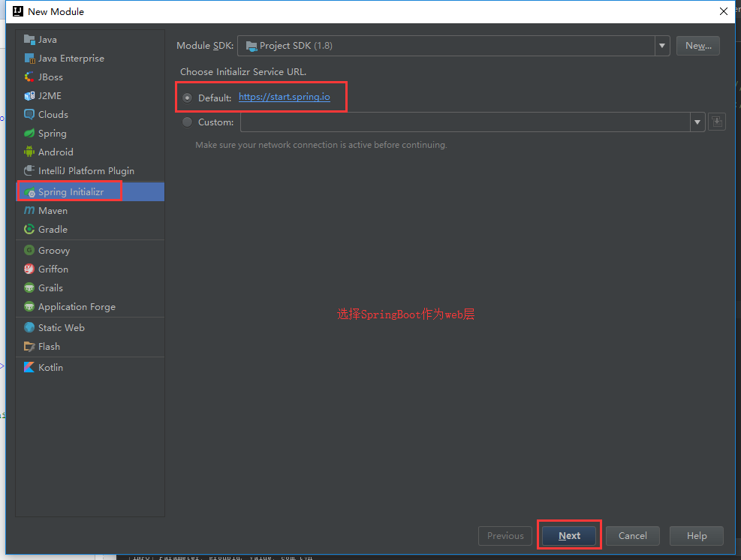Click the Groovy module icon
Viewport: 741px width, 560px height.
(29, 250)
